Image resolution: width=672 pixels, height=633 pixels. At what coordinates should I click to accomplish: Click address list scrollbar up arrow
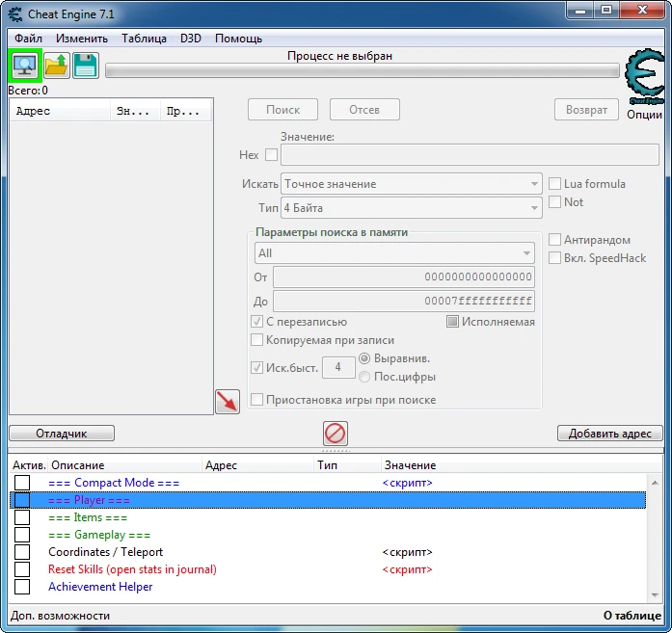click(655, 483)
